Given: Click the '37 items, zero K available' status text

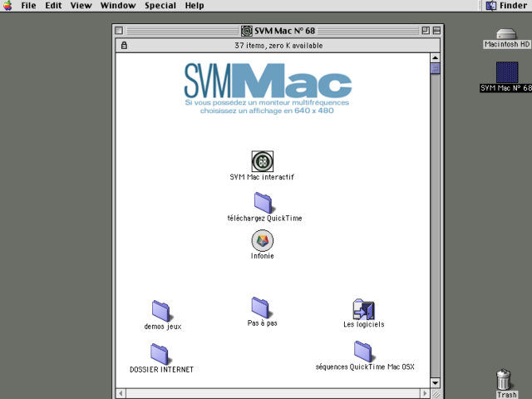Looking at the screenshot, I should coord(278,46).
